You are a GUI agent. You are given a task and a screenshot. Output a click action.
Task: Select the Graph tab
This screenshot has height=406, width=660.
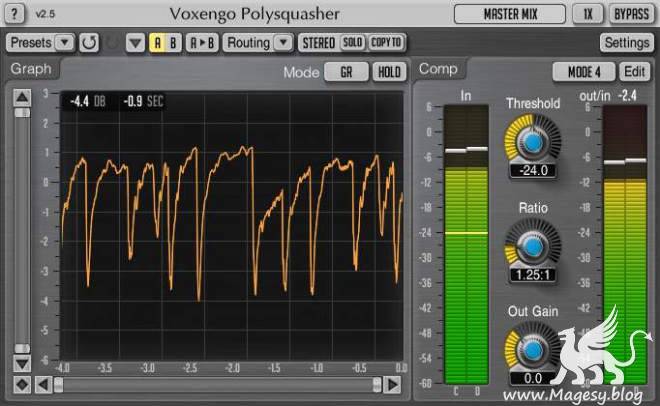pos(31,69)
